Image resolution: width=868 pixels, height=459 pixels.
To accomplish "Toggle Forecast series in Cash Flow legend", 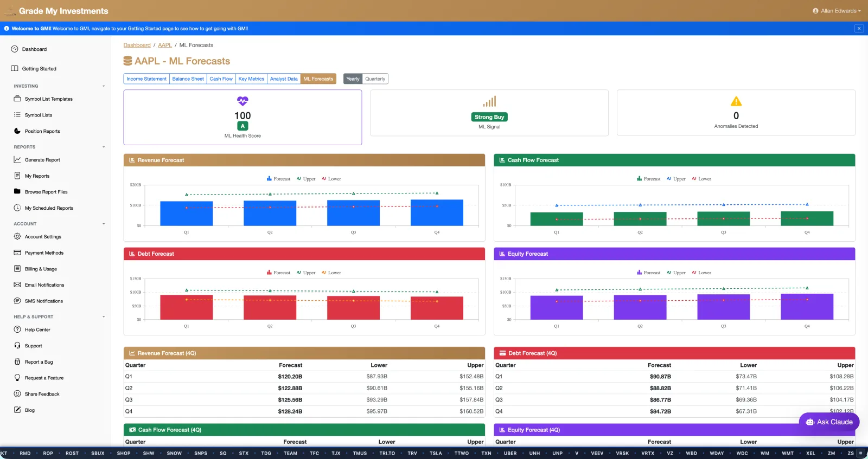I will tap(649, 179).
